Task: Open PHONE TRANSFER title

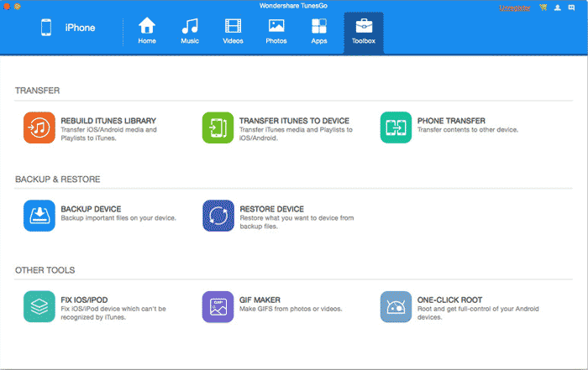Action: (451, 121)
